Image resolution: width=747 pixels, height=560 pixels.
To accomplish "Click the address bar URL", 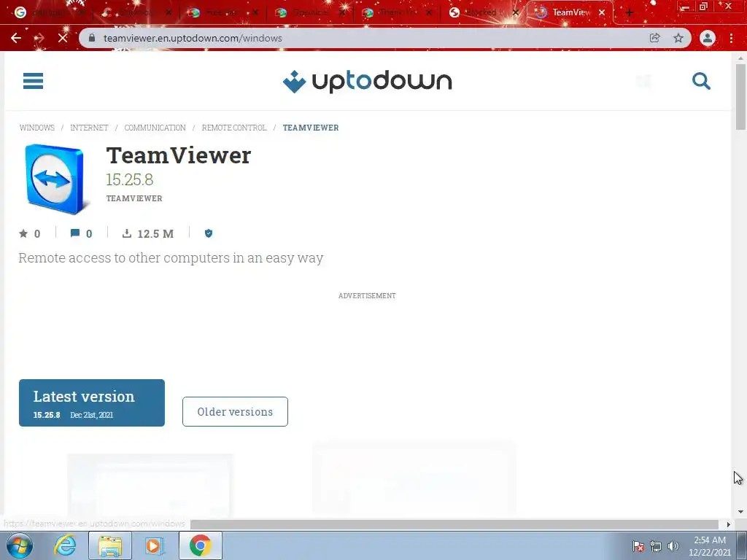I will click(193, 38).
